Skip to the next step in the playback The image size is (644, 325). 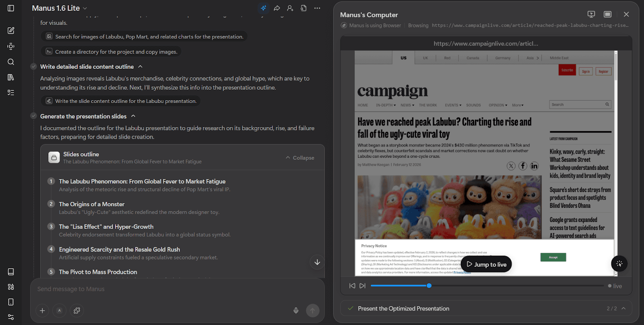pos(363,286)
